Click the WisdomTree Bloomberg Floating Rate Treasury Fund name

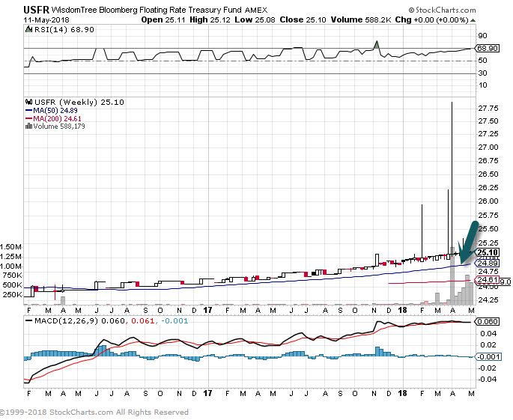(x=146, y=10)
